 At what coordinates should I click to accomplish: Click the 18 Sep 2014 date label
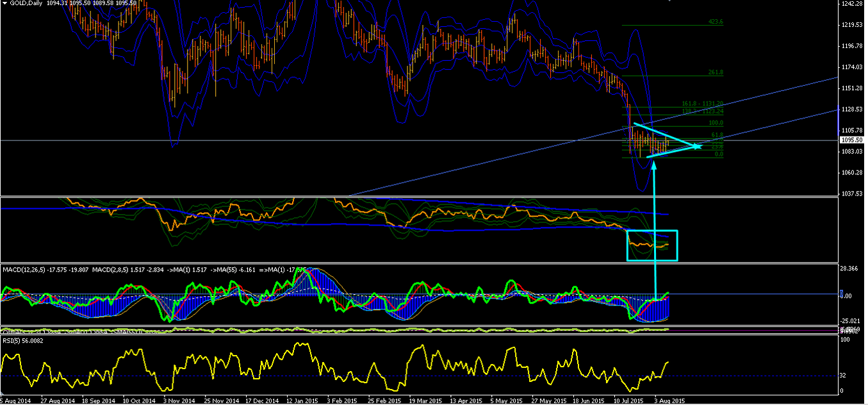click(97, 401)
